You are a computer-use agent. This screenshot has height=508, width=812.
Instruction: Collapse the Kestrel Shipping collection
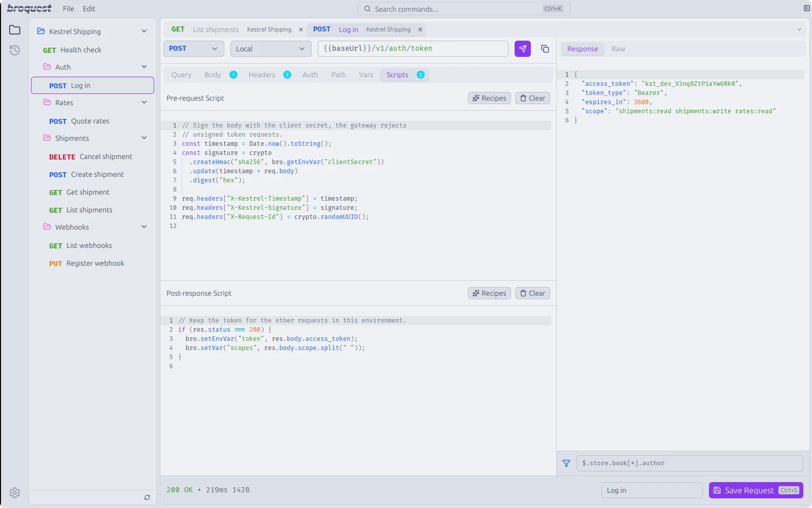[144, 31]
